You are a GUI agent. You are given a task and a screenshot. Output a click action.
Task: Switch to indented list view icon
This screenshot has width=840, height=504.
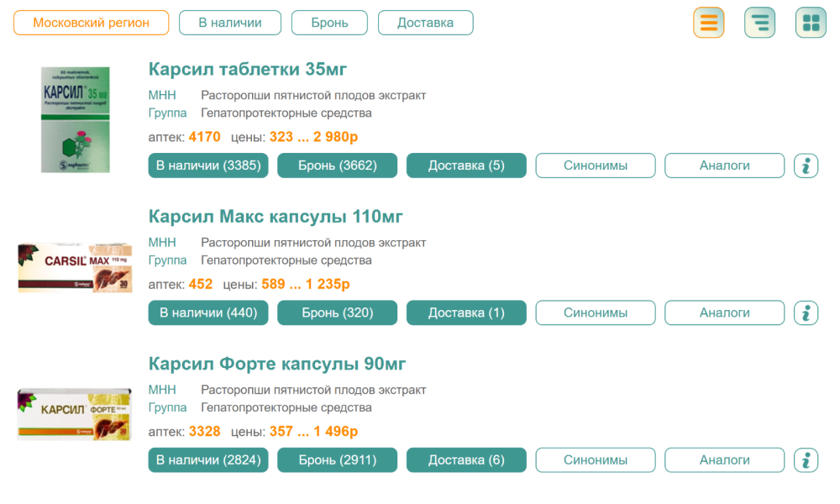[759, 23]
